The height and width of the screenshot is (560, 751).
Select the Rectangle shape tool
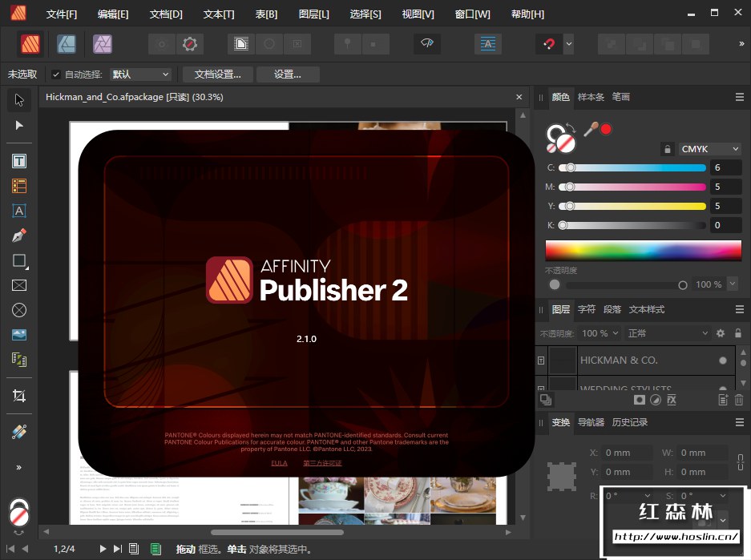[19, 261]
